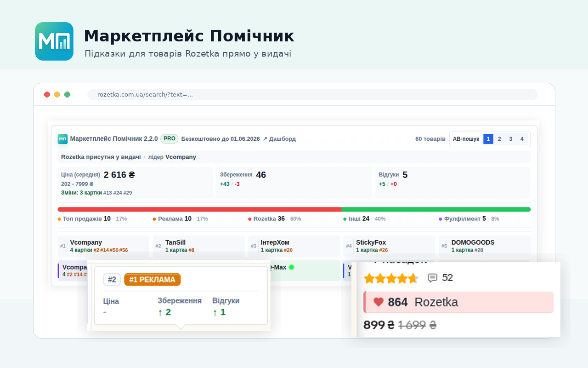
Task: Click the лідер Vcompany text
Action: coord(172,157)
